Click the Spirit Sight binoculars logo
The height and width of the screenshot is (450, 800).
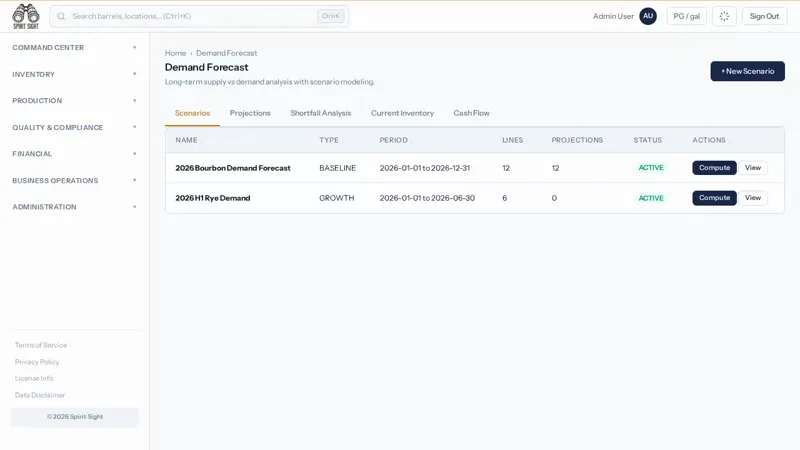pyautogui.click(x=26, y=16)
